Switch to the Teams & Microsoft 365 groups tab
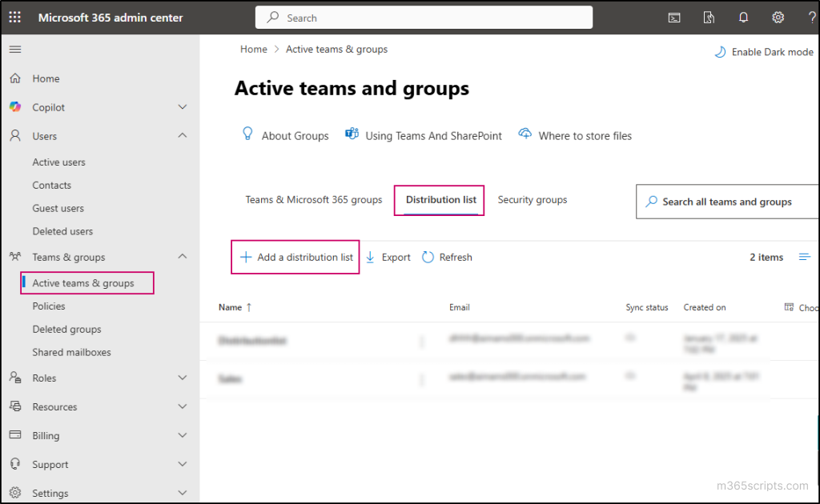 313,199
